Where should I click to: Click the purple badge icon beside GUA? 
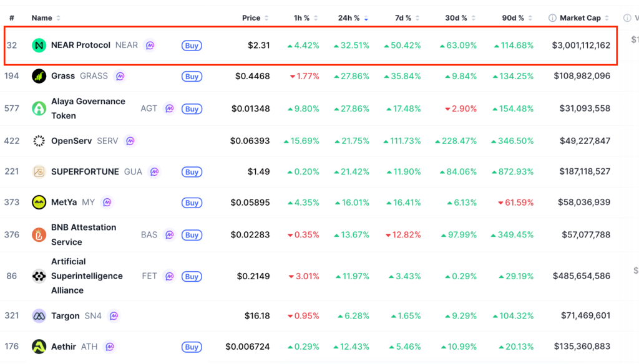[x=155, y=172]
